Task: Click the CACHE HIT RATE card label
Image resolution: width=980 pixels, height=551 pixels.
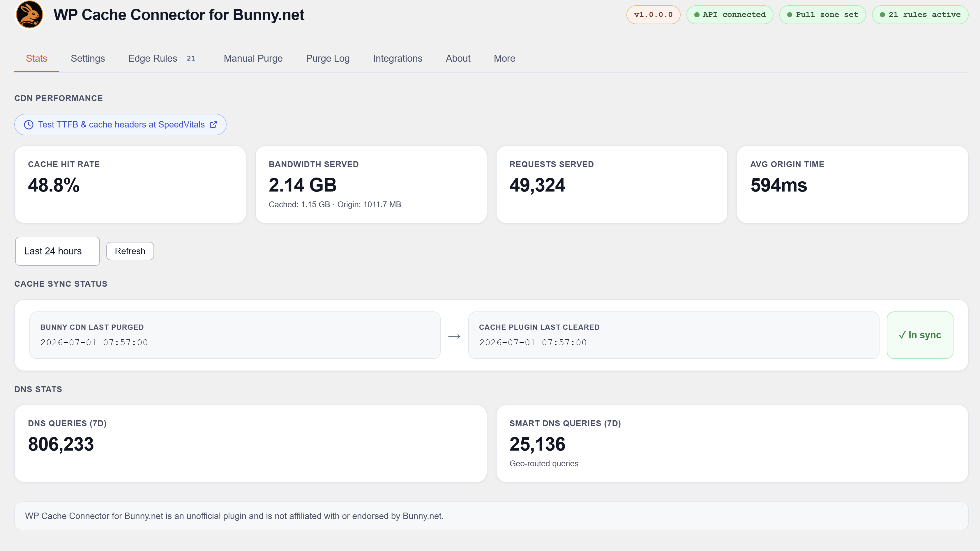Action: 64,164
